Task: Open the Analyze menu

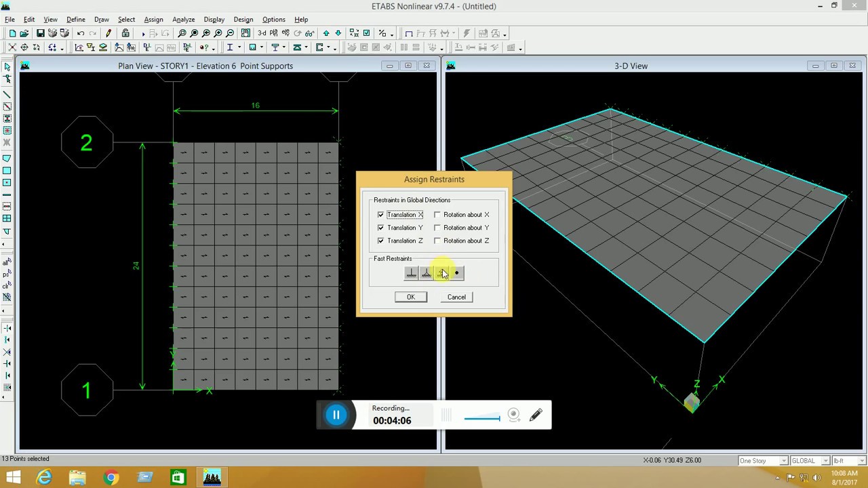Action: [183, 20]
